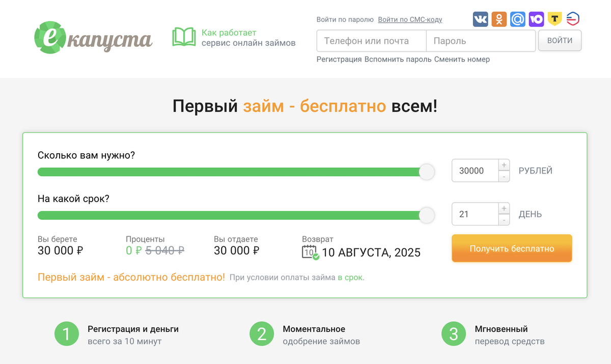
Task: Click the 'Вспомнить пароль' link
Action: tap(398, 59)
